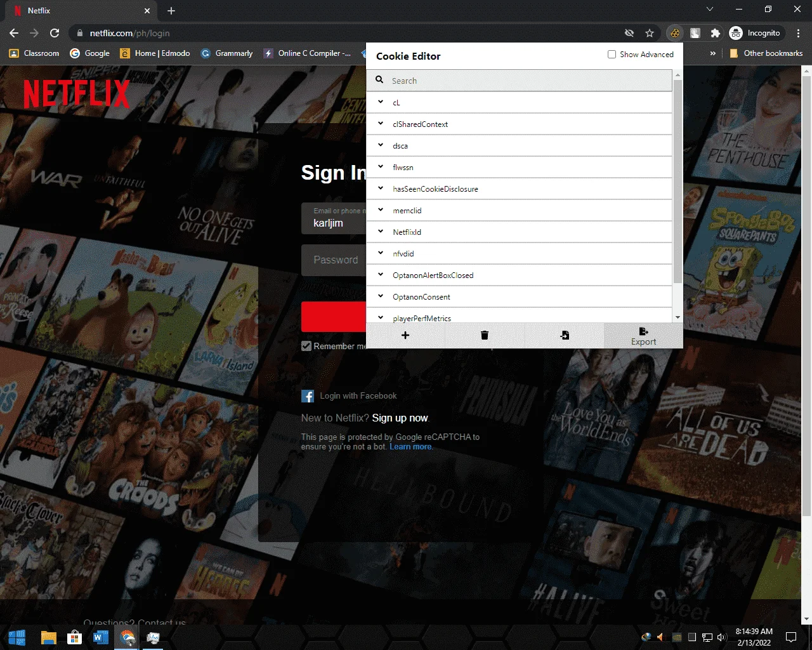Click the add cookie plus icon
This screenshot has width=812, height=650.
[405, 335]
